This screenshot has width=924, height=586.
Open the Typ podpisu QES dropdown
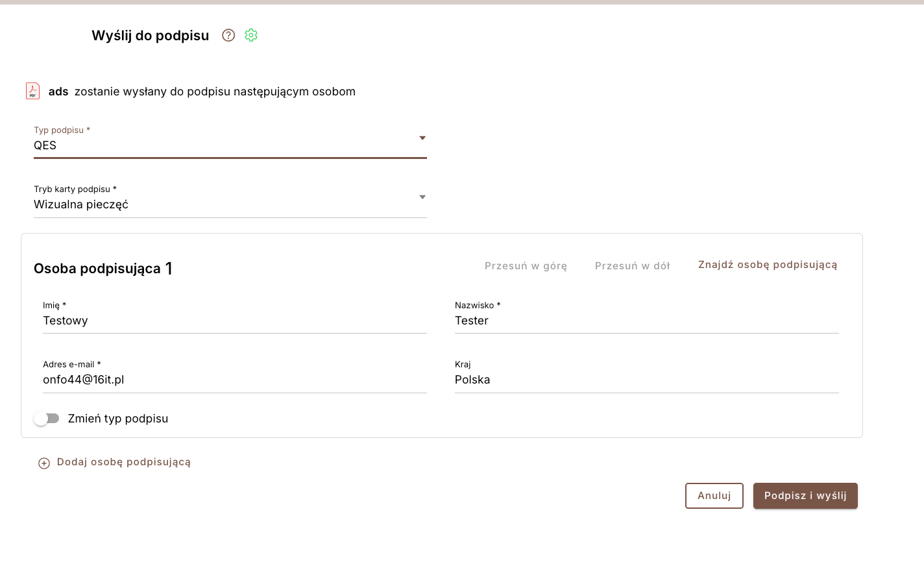(230, 140)
